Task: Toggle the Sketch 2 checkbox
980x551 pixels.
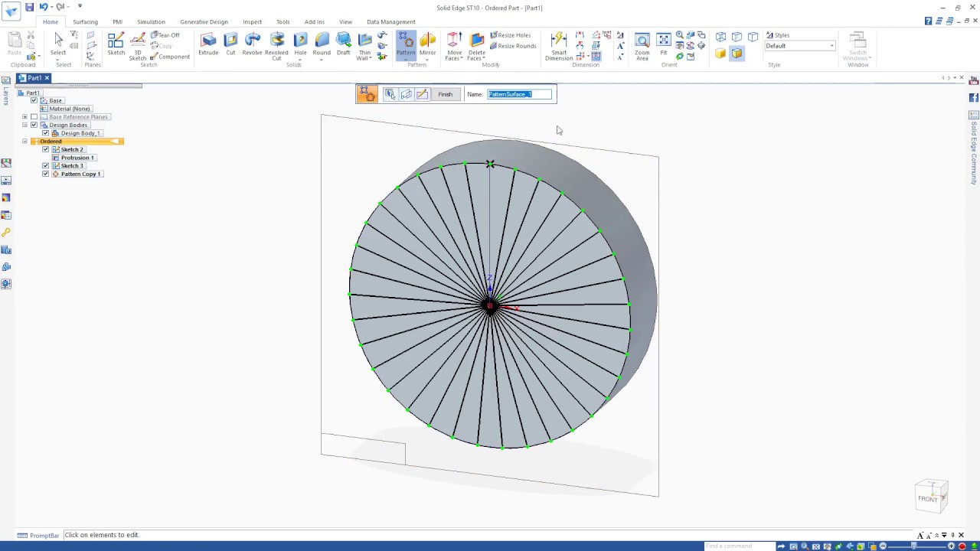Action: point(45,149)
